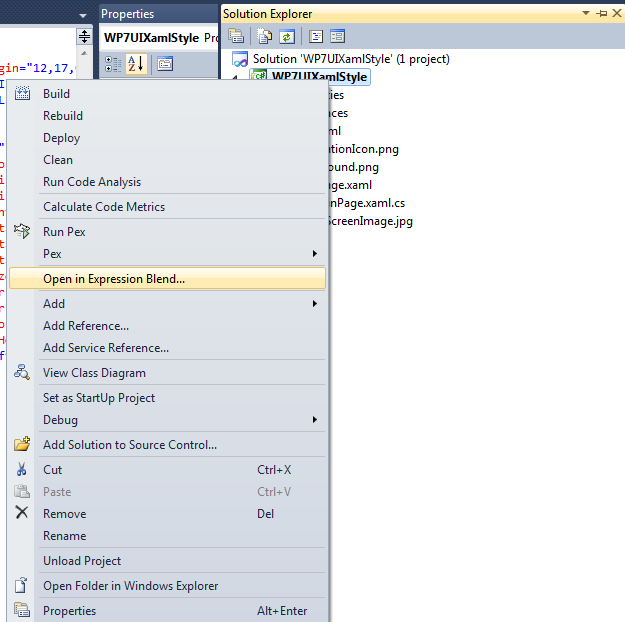625x622 pixels.
Task: Choose Run Pex menu entry
Action: (167, 232)
